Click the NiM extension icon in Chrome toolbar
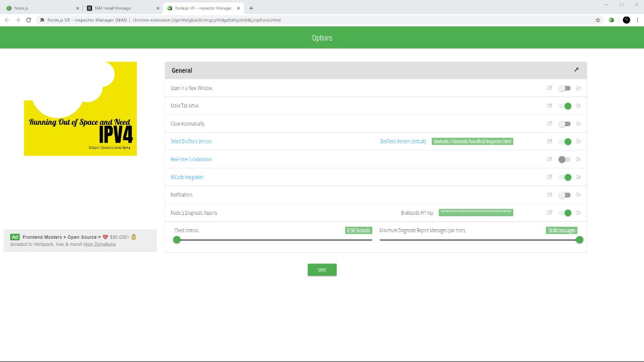This screenshot has width=644, height=362. pos(611,20)
